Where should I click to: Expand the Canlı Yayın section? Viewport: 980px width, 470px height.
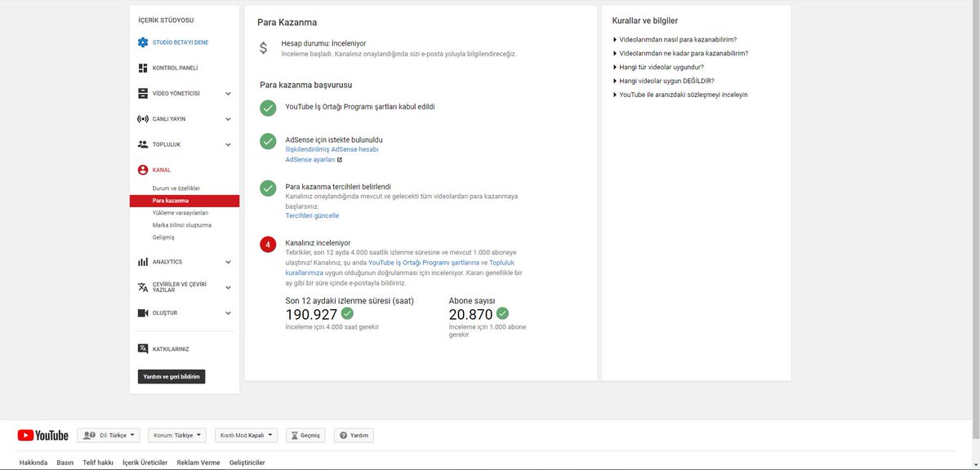click(228, 119)
